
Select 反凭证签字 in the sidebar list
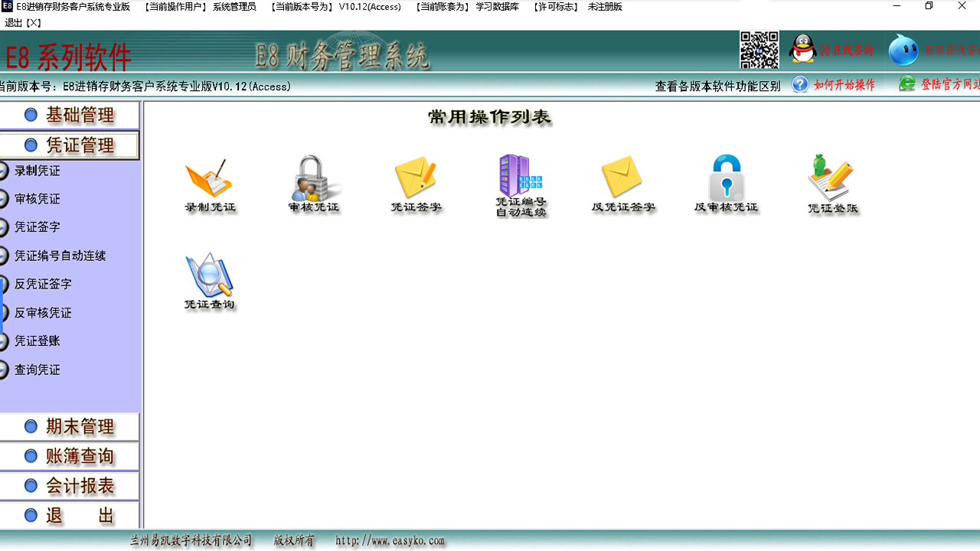43,284
